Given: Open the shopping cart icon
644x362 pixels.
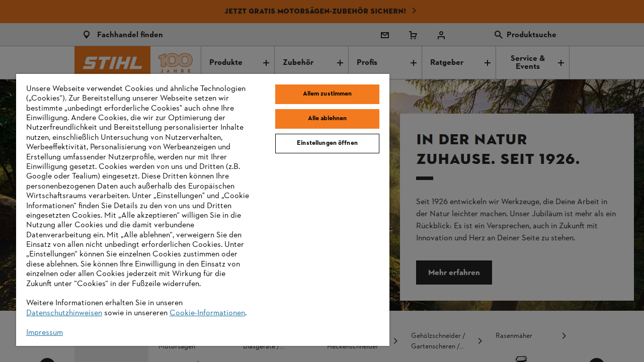Looking at the screenshot, I should pyautogui.click(x=413, y=35).
